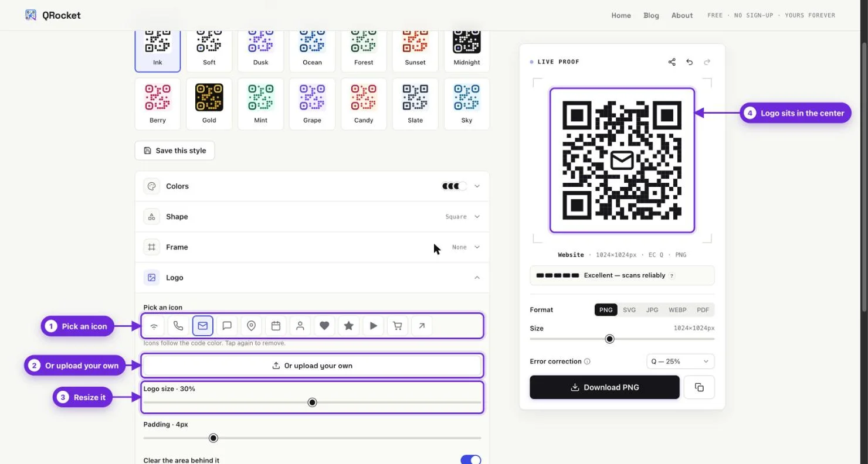Click the Padding slider handle
Screen dimensions: 868x464
coord(213,438)
